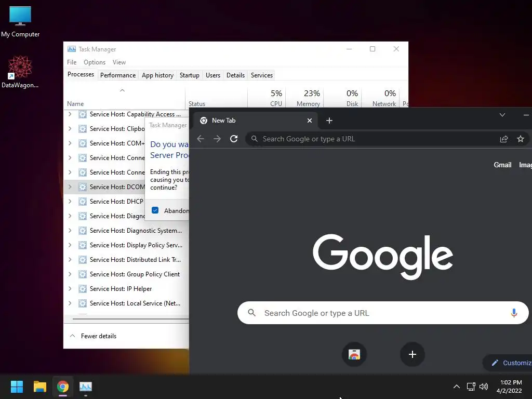This screenshot has width=532, height=399.
Task: Sort by Disk column header
Action: click(343, 98)
